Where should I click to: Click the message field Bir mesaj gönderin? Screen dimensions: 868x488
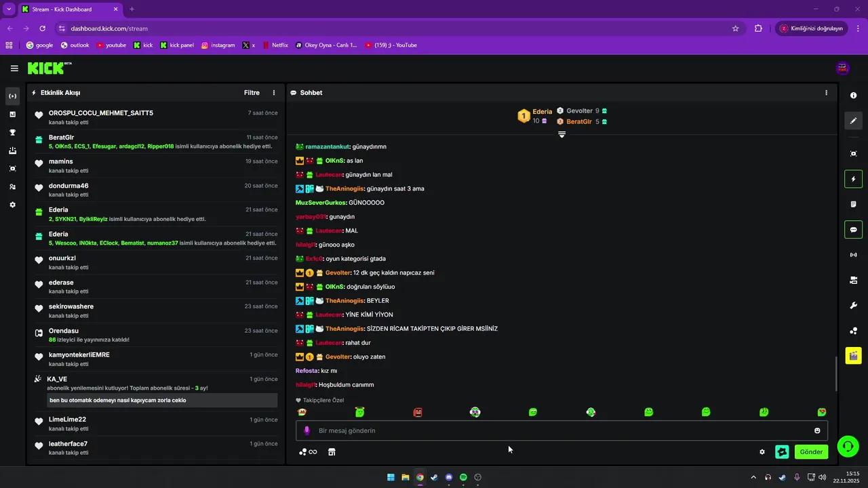(561, 430)
